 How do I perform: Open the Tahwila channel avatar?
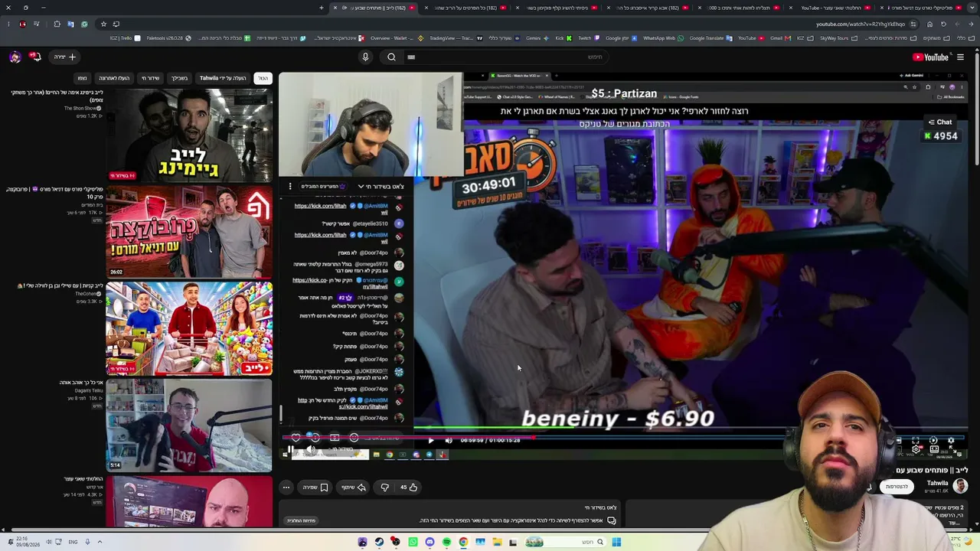(960, 486)
